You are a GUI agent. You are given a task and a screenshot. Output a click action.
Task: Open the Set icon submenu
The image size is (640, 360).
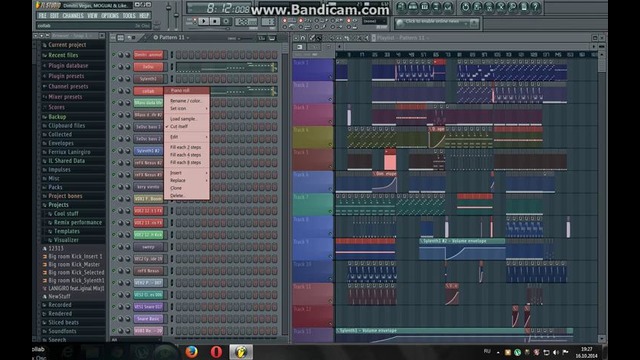pyautogui.click(x=187, y=109)
